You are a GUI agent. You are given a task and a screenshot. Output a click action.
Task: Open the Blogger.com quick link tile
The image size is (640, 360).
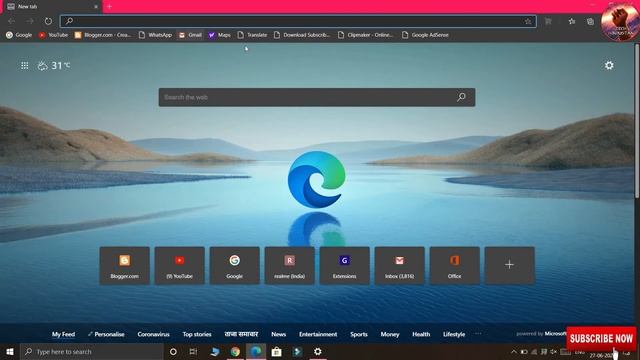124,265
